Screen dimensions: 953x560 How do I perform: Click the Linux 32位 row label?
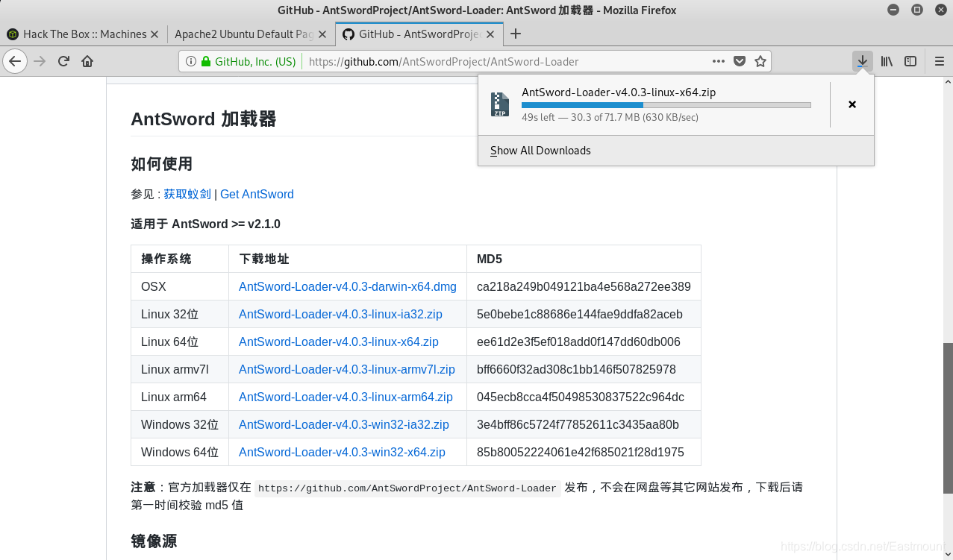click(x=170, y=314)
